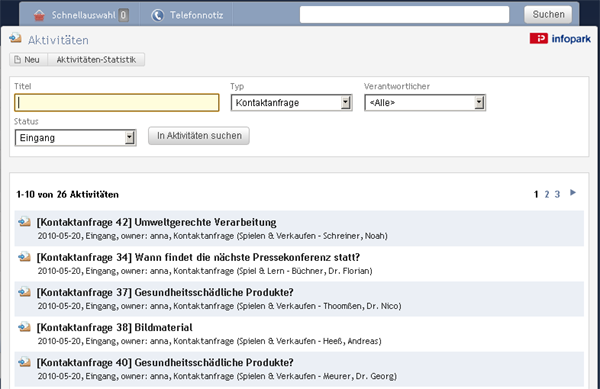Go to results page 2

[547, 194]
